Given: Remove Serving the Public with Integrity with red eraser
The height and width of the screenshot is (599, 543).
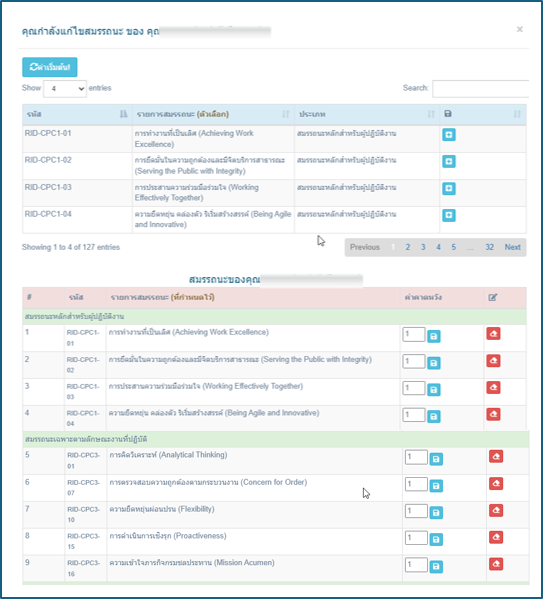Looking at the screenshot, I should coord(493,361).
